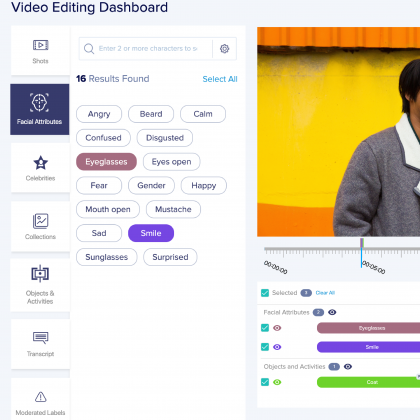Click the Eyeglasses timeline bar
420x420 pixels.
click(x=368, y=328)
